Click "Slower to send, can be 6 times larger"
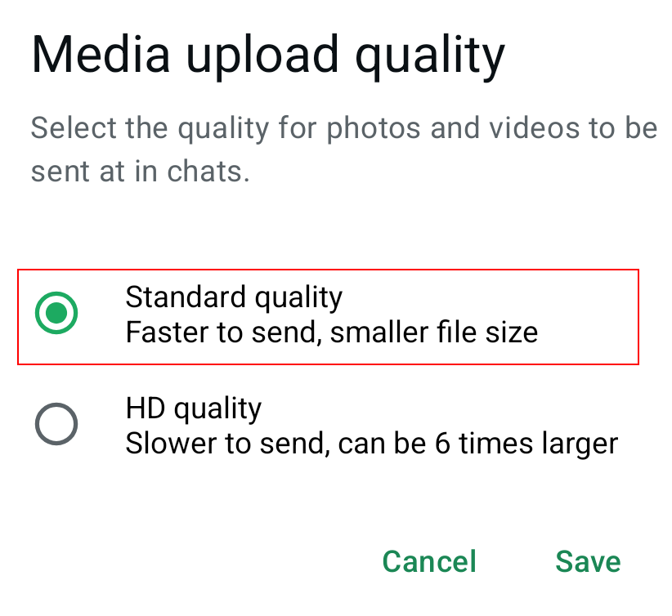This screenshot has height=616, width=672. point(371,444)
